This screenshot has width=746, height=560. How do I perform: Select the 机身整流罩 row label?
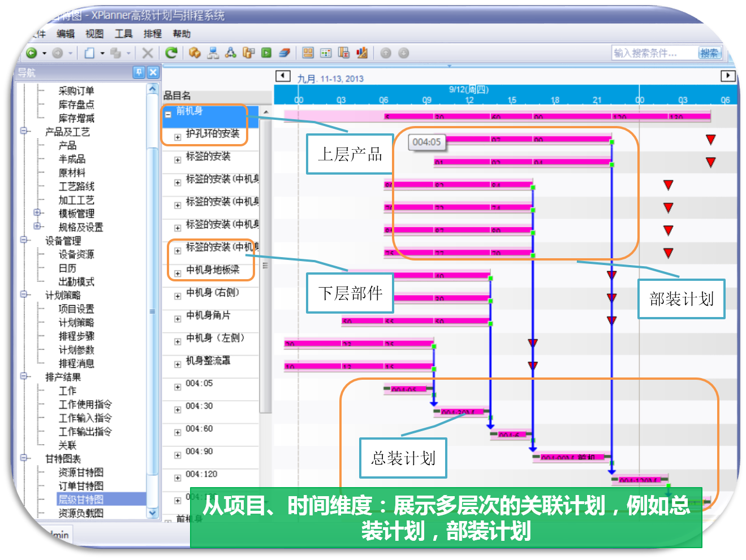(208, 361)
